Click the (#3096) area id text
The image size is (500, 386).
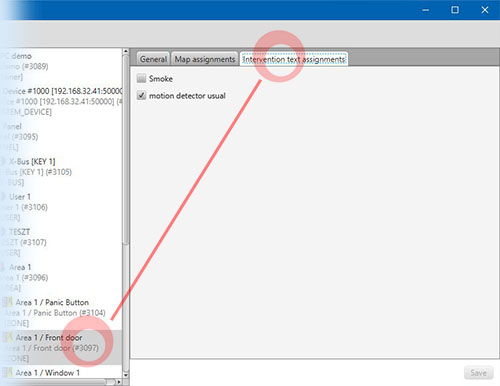point(35,278)
